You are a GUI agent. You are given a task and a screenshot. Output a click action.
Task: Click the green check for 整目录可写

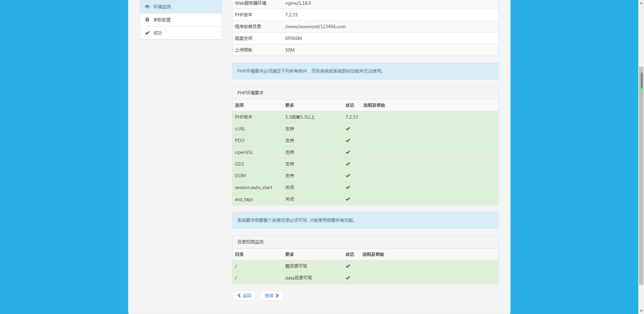[x=348, y=266]
